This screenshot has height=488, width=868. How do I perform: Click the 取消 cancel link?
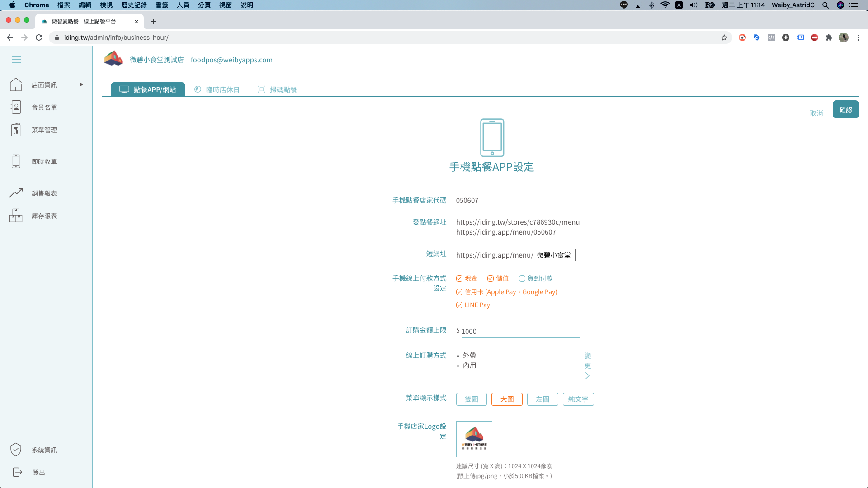click(x=816, y=113)
